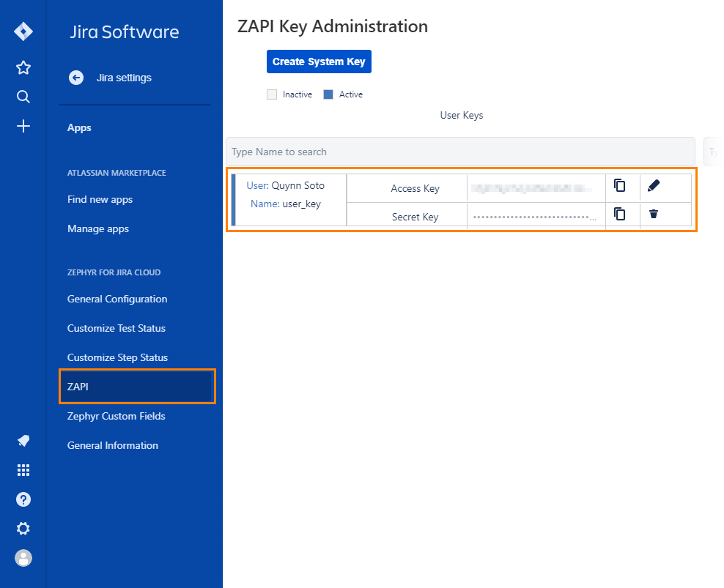This screenshot has width=724, height=588.
Task: Open Zephyr Custom Fields page
Action: click(117, 417)
